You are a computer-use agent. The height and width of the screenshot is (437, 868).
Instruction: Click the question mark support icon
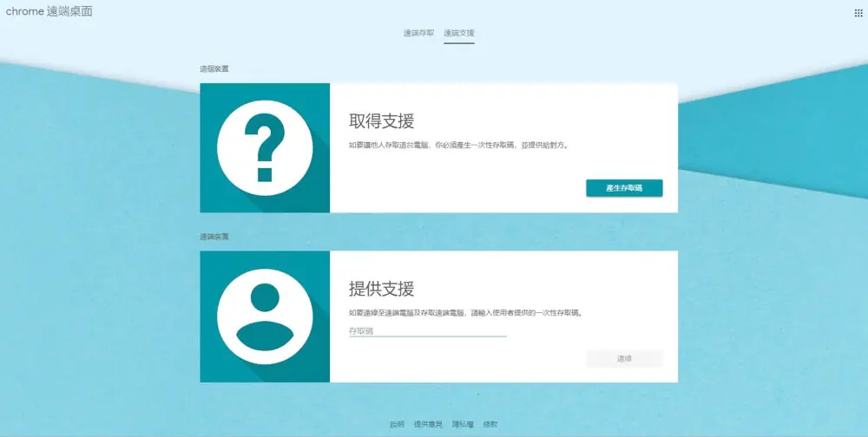265,147
